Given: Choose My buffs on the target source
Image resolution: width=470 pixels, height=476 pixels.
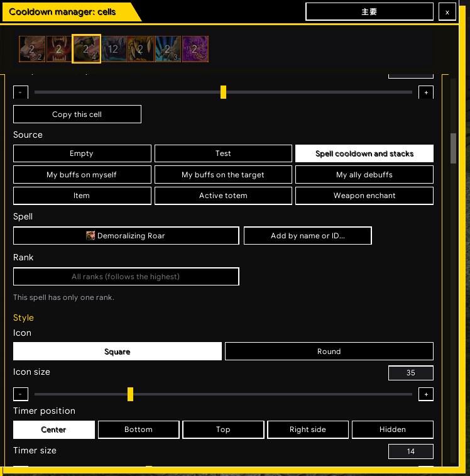Looking at the screenshot, I should 223,175.
